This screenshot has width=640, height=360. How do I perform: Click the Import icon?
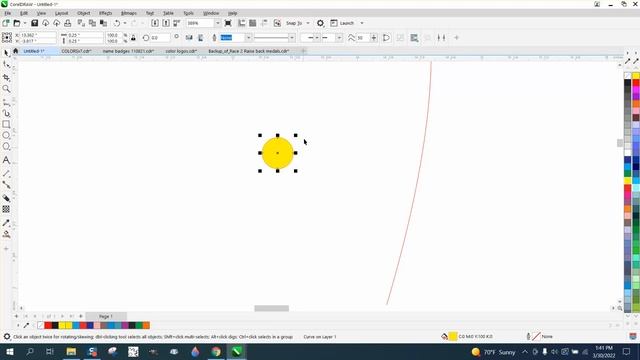155,23
